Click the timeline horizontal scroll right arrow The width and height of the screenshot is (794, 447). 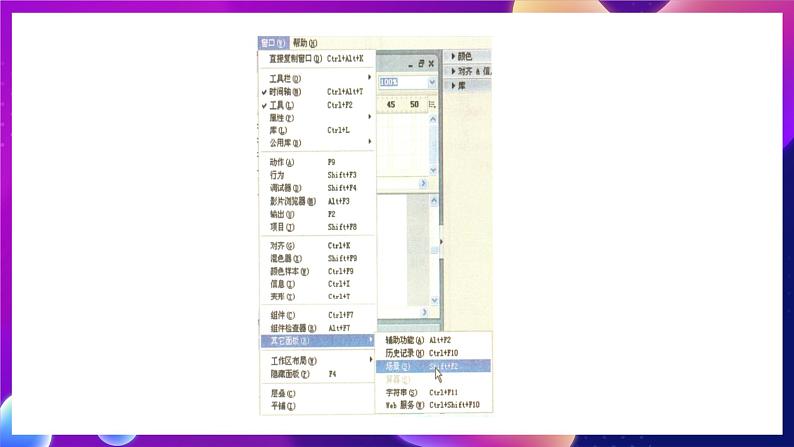click(423, 184)
